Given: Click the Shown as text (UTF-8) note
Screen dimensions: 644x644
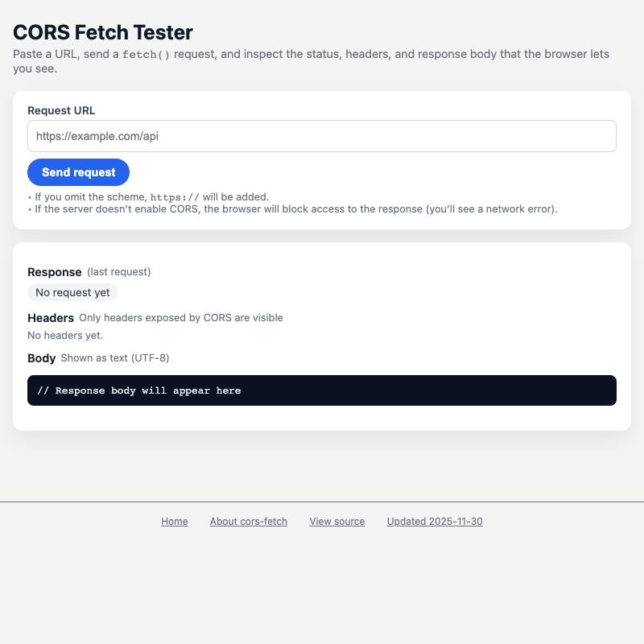Looking at the screenshot, I should (x=115, y=357).
